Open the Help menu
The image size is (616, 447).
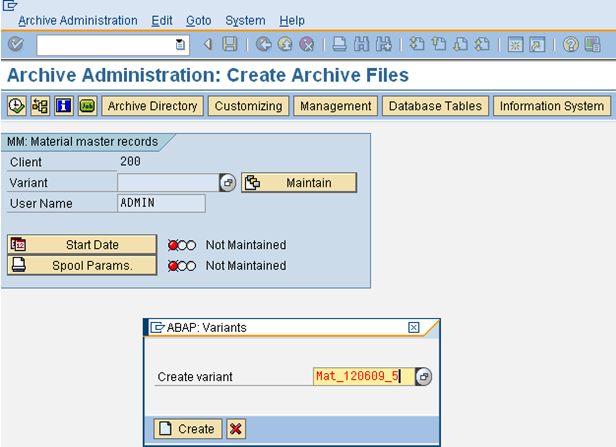click(292, 20)
